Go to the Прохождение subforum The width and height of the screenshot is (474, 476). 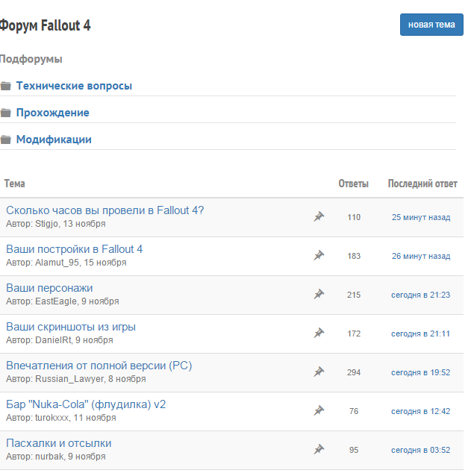[x=52, y=113]
